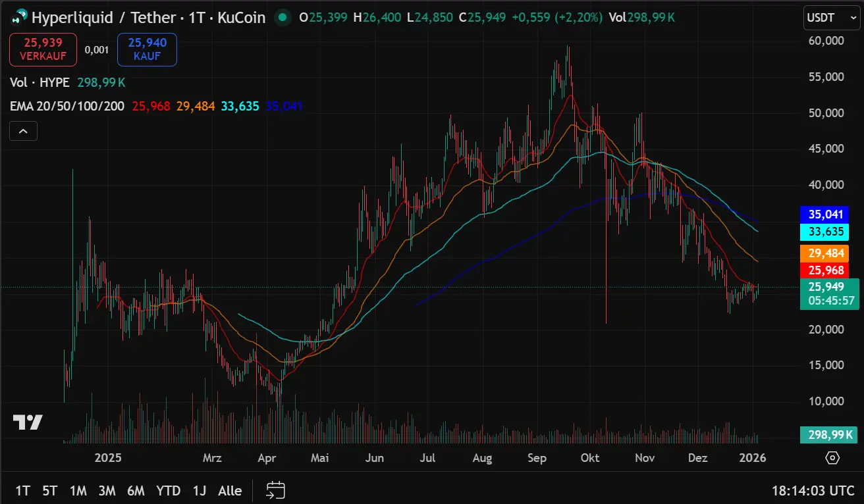The height and width of the screenshot is (504, 864).
Task: Select the Alle range option
Action: pyautogui.click(x=230, y=490)
